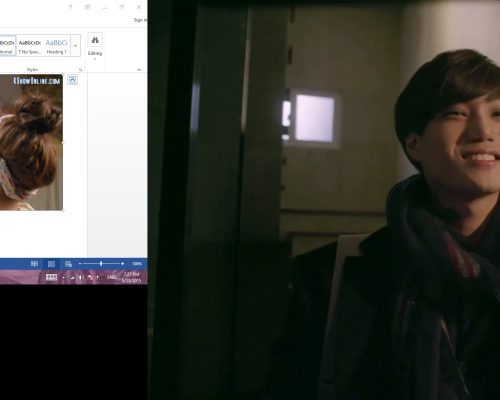The width and height of the screenshot is (500, 400).
Task: Open Styles pane dialog launcher
Action: tap(80, 69)
